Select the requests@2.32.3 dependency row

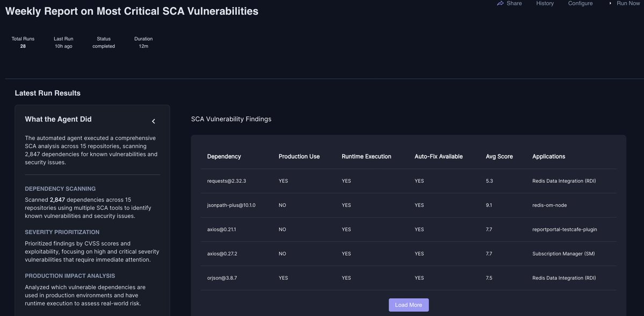coord(227,181)
